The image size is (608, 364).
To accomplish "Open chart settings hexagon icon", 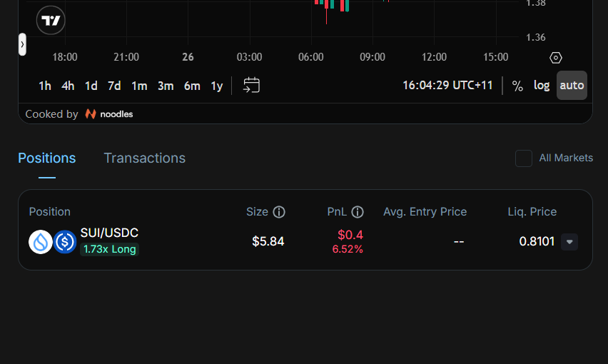I will click(x=556, y=58).
